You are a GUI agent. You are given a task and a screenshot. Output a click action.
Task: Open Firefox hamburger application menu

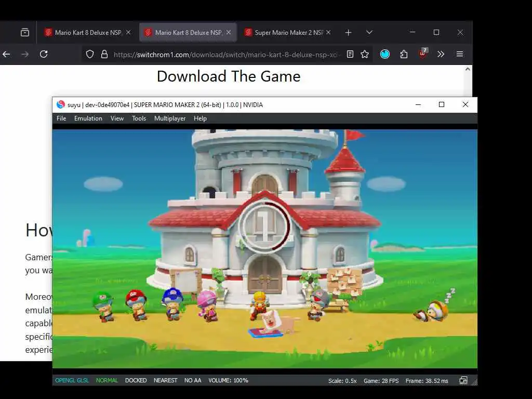(460, 54)
